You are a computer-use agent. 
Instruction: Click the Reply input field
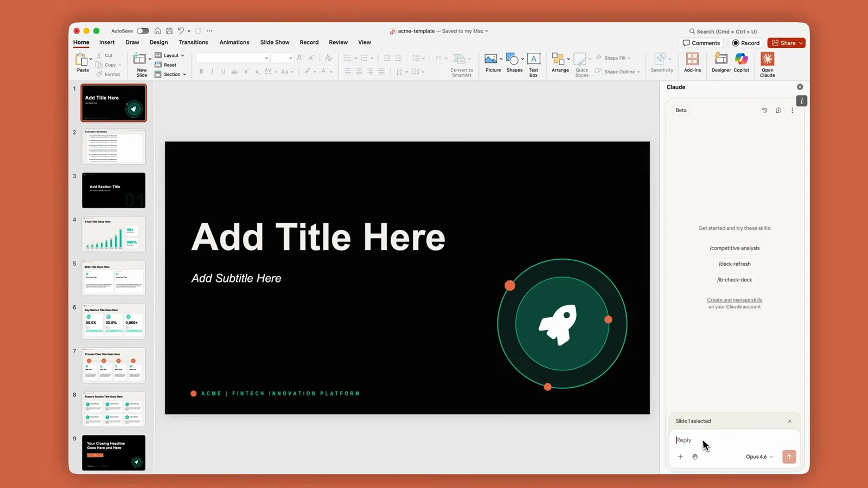[x=735, y=440]
